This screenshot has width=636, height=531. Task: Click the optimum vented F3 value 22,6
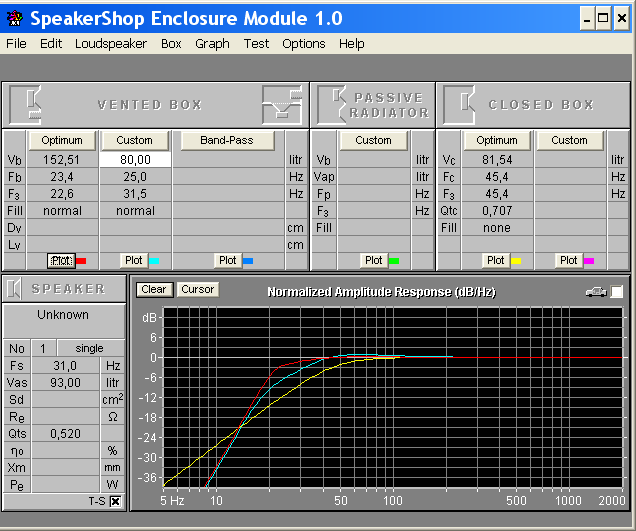(62, 194)
